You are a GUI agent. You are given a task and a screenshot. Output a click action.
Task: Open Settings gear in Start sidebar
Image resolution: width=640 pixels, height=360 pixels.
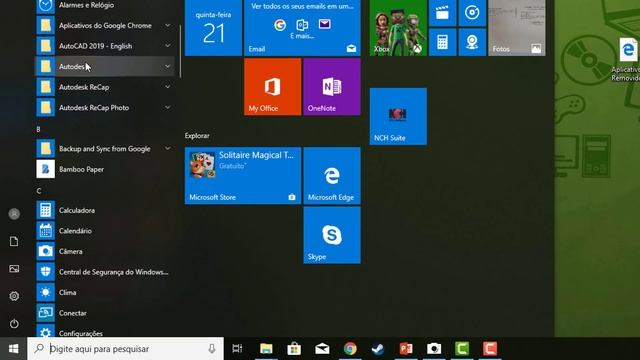pos(14,296)
